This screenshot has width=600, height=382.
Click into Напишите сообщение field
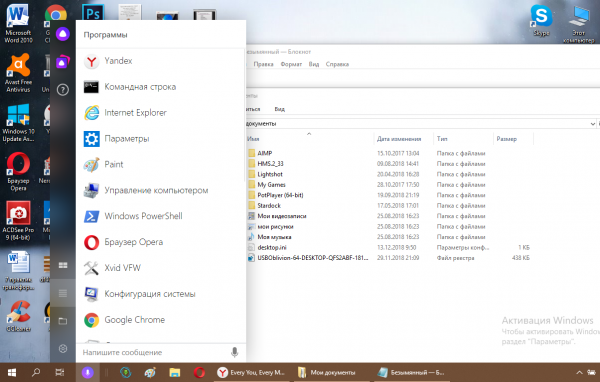coord(153,352)
